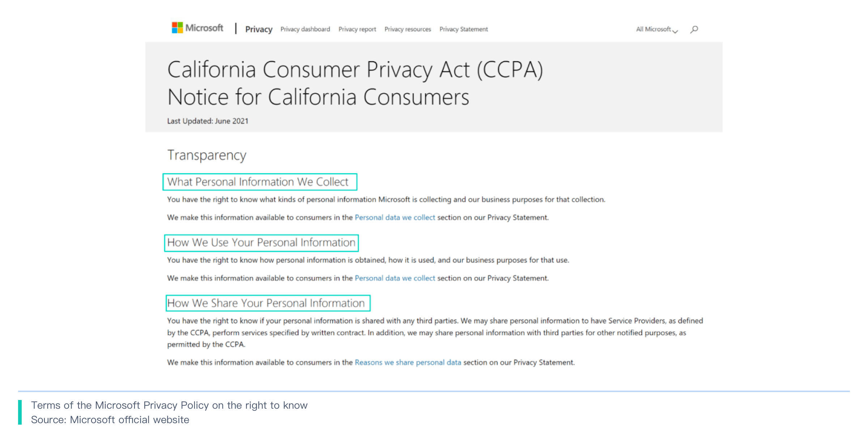This screenshot has width=868, height=434.
Task: Select Privacy Statement in the navigation
Action: click(464, 29)
